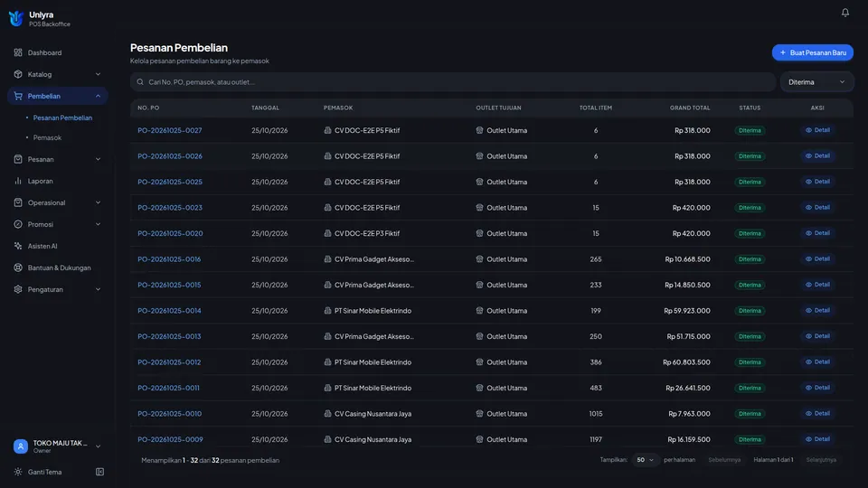Viewport: 868px width, 488px height.
Task: Expand the Katalog menu
Action: click(57, 74)
